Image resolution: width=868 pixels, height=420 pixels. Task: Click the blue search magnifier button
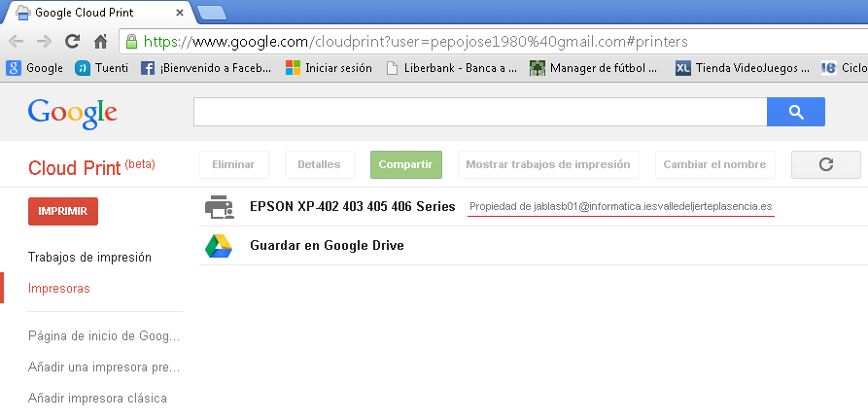(795, 112)
